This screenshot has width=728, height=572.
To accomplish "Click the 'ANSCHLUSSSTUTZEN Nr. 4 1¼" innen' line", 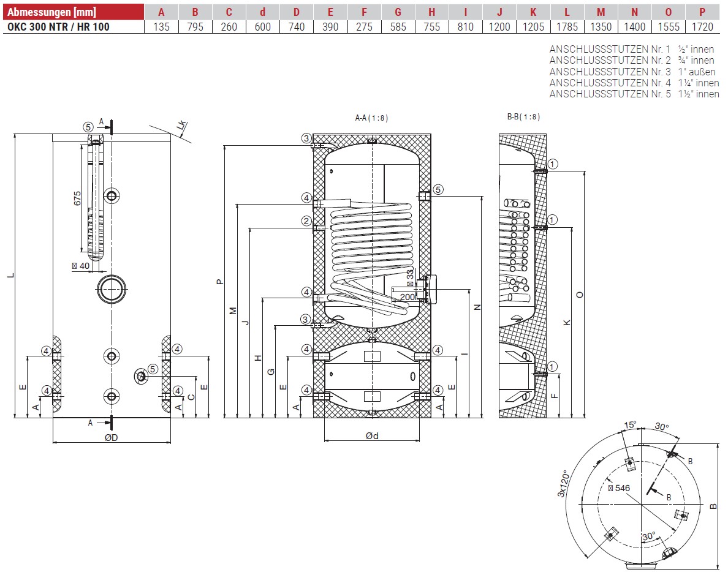I will click(x=634, y=83).
